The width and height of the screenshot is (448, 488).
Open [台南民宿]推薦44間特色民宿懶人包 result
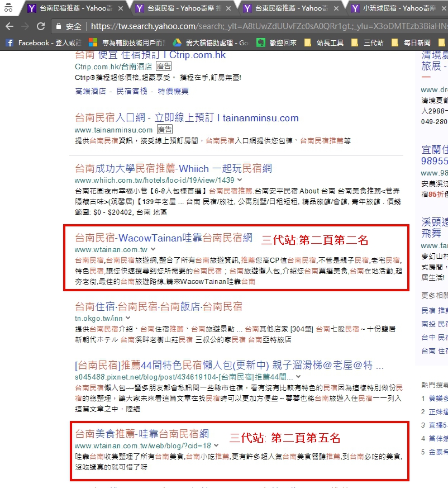tap(229, 365)
